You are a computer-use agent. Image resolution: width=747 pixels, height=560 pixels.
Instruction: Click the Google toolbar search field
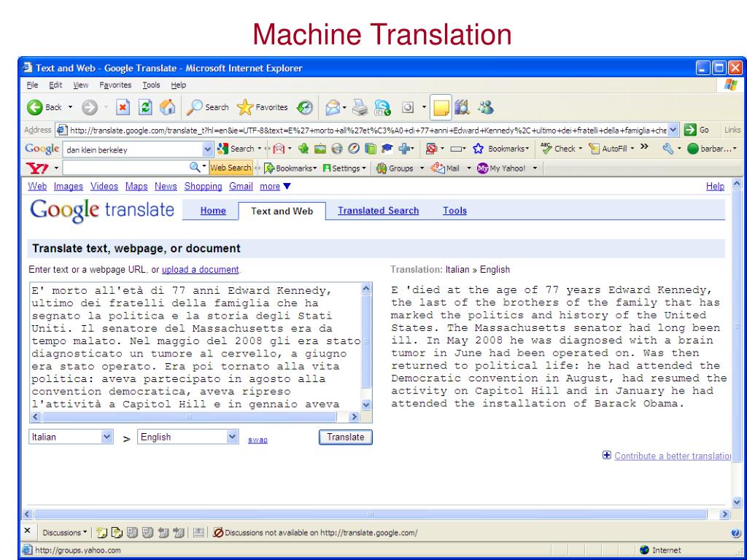point(133,149)
